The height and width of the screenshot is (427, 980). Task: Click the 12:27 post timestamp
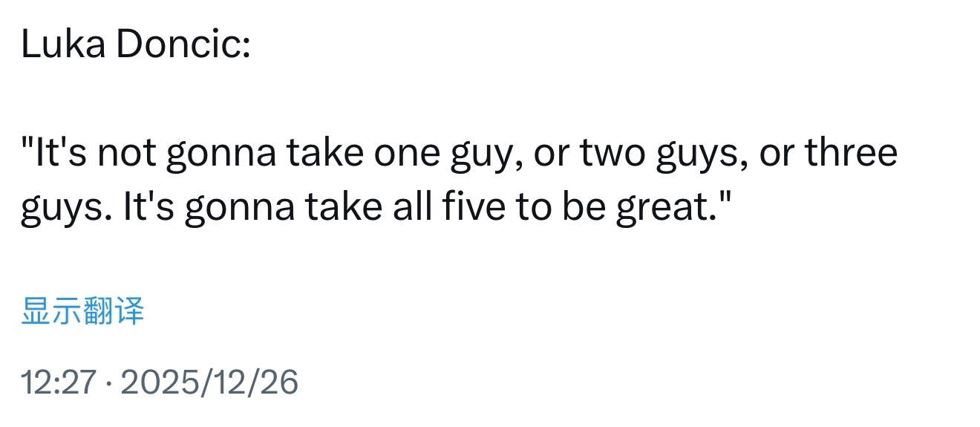(59, 382)
